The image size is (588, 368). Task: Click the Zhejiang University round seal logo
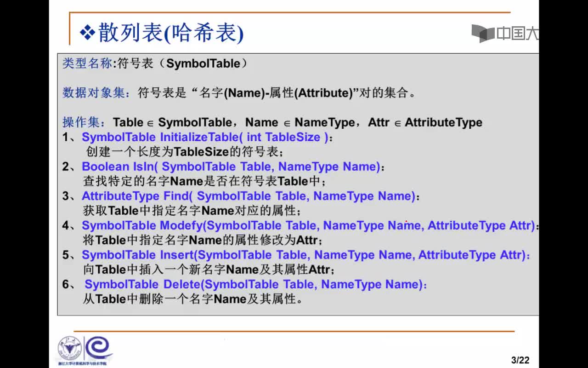pyautogui.click(x=69, y=348)
